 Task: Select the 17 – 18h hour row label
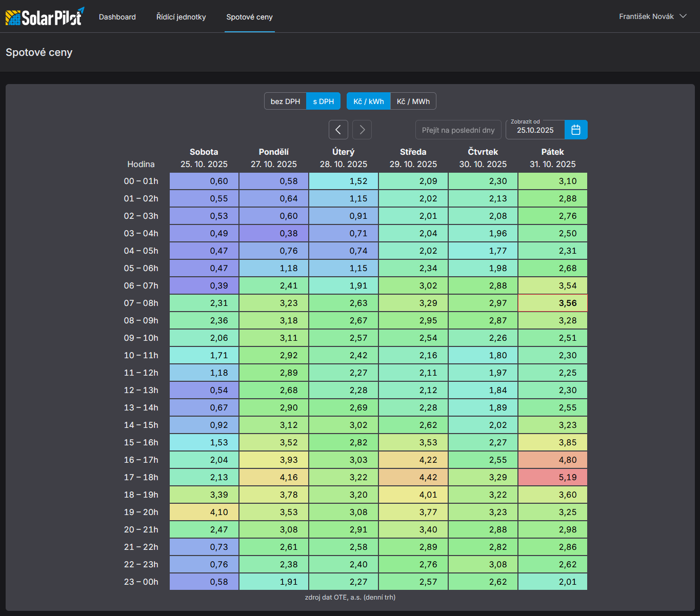(141, 477)
